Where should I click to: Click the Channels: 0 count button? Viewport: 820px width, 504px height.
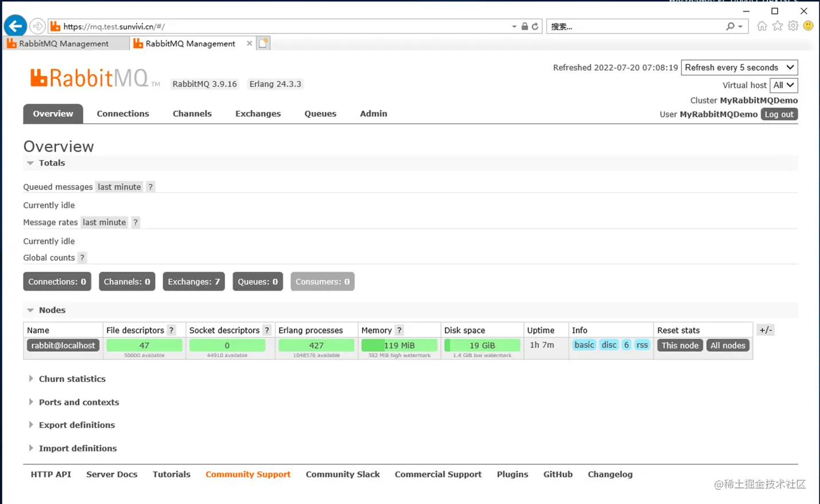(127, 281)
